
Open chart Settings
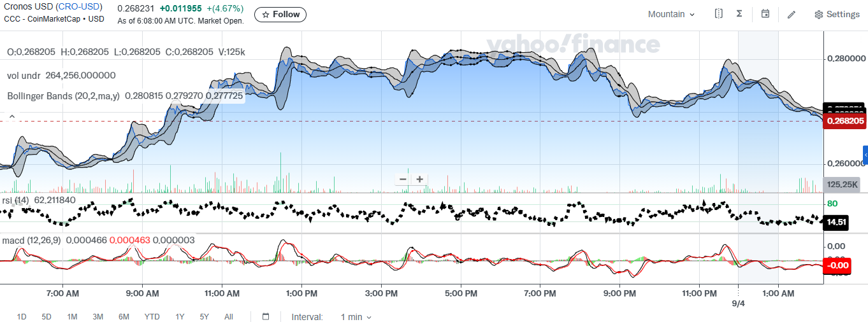(837, 14)
